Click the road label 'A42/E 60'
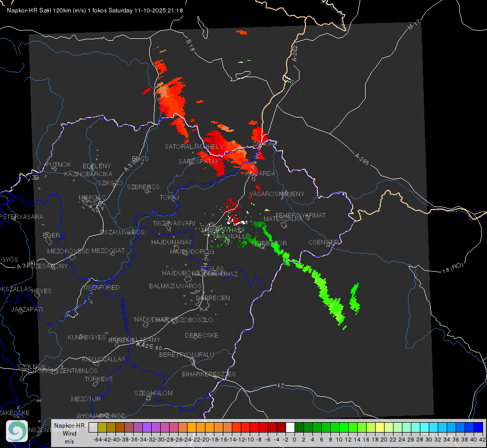This screenshot has width=487, height=448. [149, 346]
